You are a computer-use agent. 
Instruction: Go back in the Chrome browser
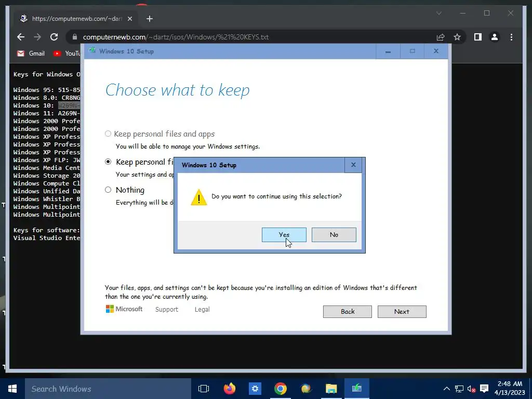pos(21,37)
